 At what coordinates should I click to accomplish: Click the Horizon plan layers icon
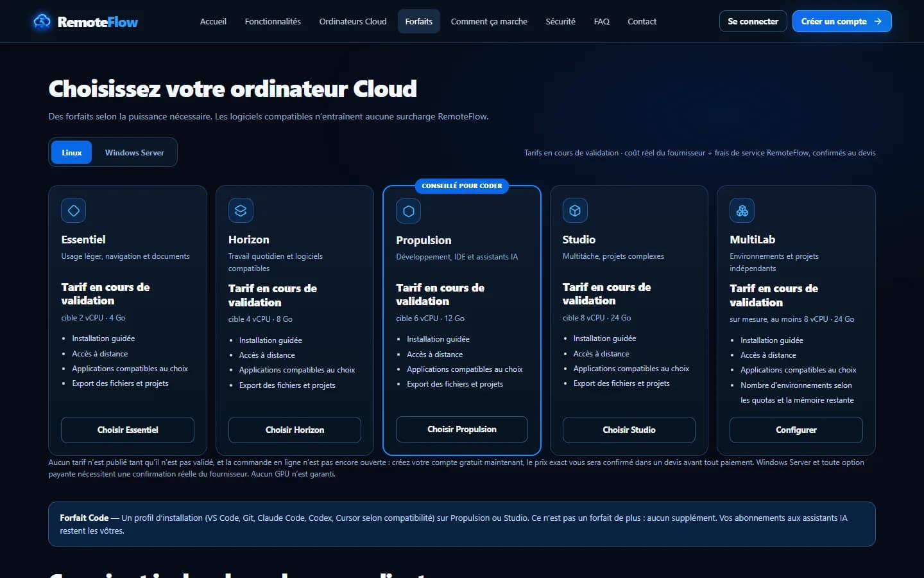[241, 211]
